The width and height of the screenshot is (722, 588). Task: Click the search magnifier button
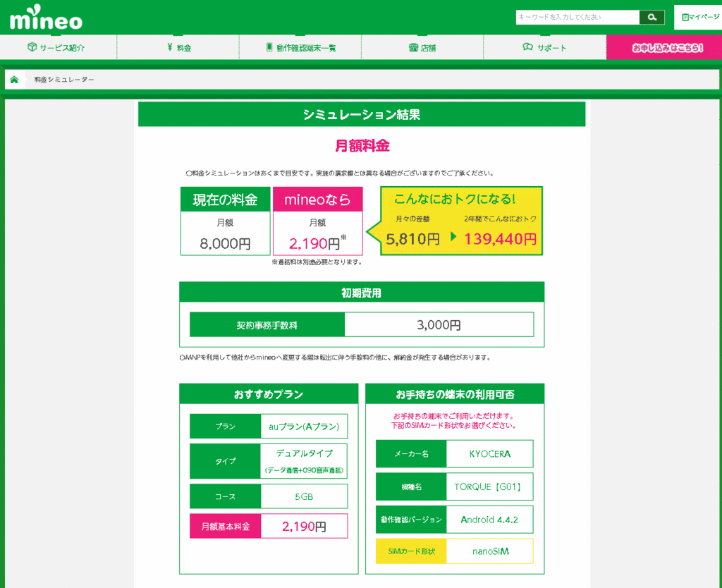pos(651,17)
